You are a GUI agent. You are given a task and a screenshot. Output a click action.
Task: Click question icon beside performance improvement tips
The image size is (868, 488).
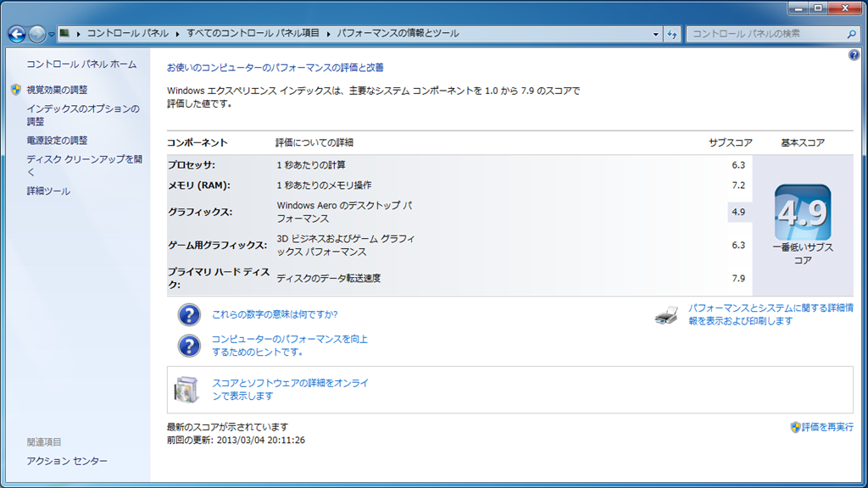coord(189,346)
